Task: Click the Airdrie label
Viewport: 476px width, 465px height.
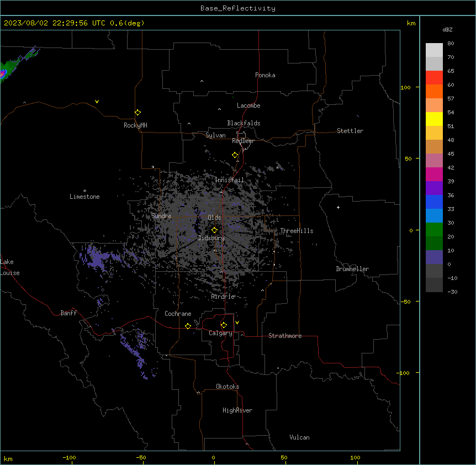Action: [223, 297]
